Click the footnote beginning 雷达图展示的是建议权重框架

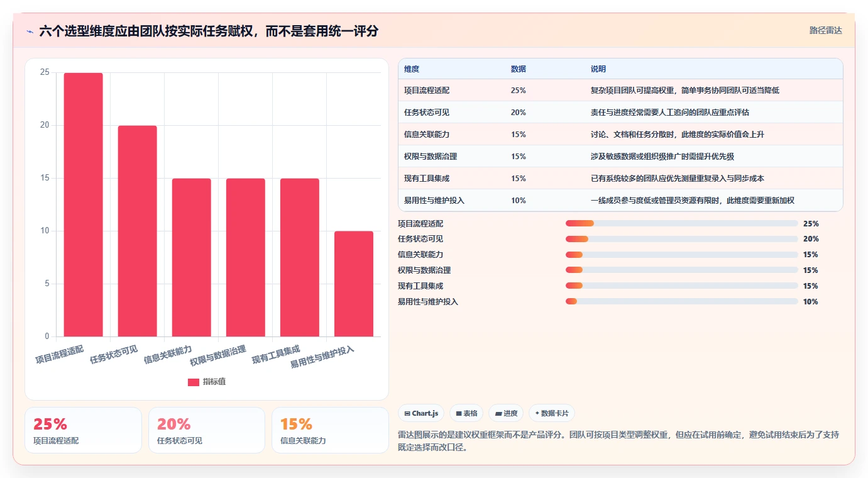(618, 442)
